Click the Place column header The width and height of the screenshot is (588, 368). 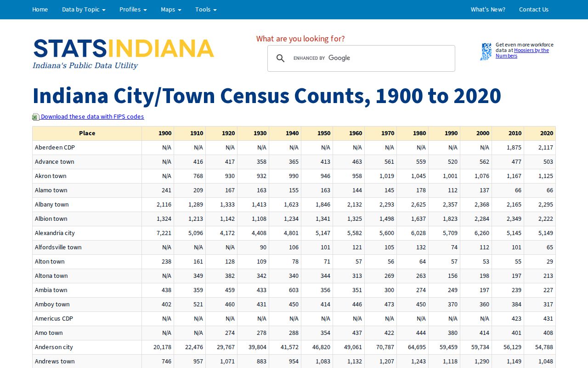point(87,133)
